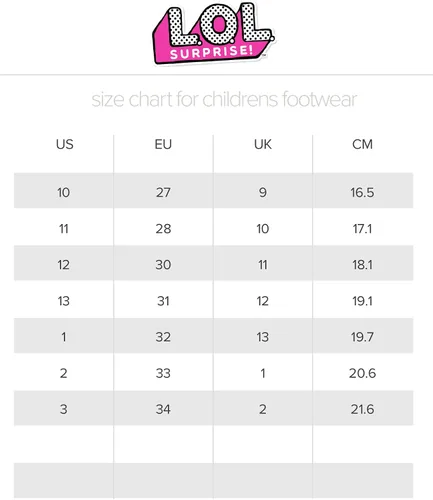Select the UK column header
This screenshot has height=500, width=433.
tap(263, 144)
